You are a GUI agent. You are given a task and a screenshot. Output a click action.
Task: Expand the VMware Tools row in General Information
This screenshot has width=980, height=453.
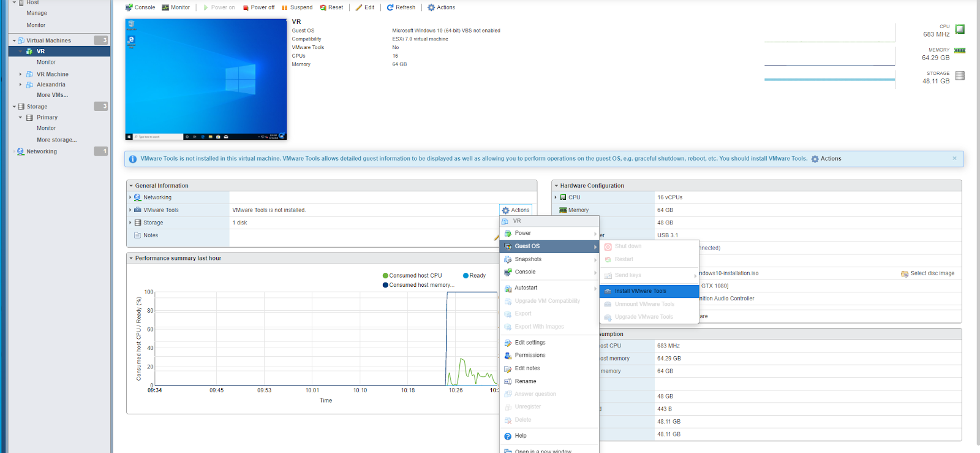pyautogui.click(x=130, y=210)
